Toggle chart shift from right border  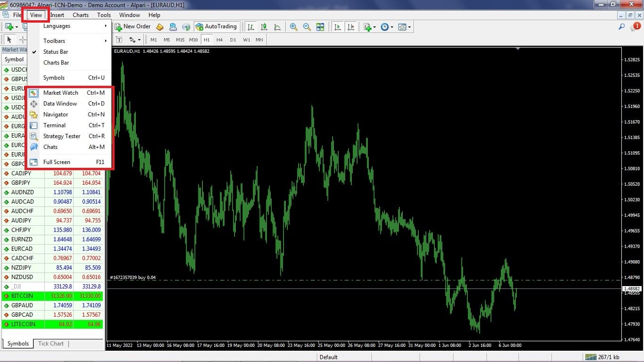point(351,27)
